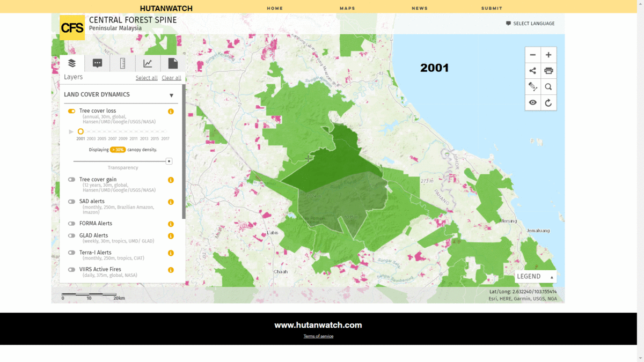The width and height of the screenshot is (644, 362).
Task: Click the Mersing town label on map
Action: pyautogui.click(x=508, y=221)
